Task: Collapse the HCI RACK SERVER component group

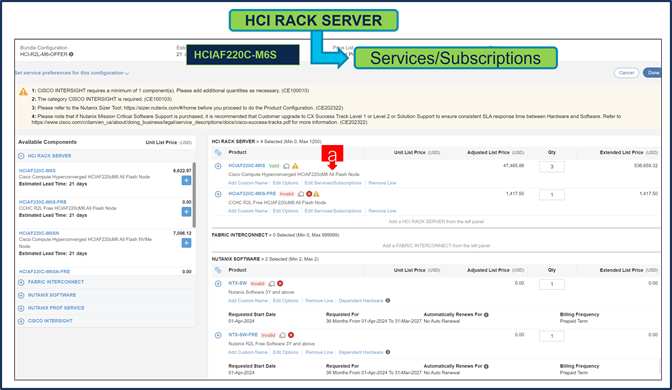Action: pos(21,156)
